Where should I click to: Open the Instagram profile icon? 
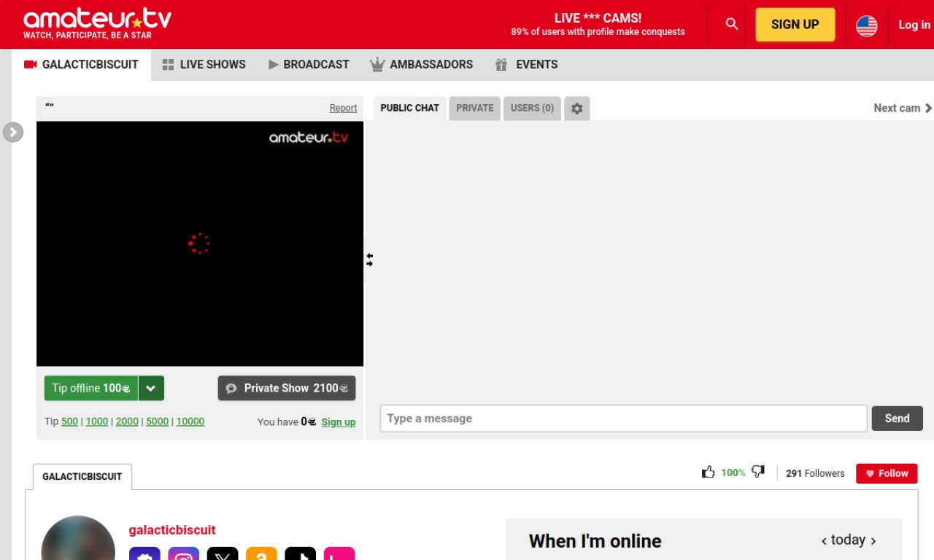[x=184, y=554]
